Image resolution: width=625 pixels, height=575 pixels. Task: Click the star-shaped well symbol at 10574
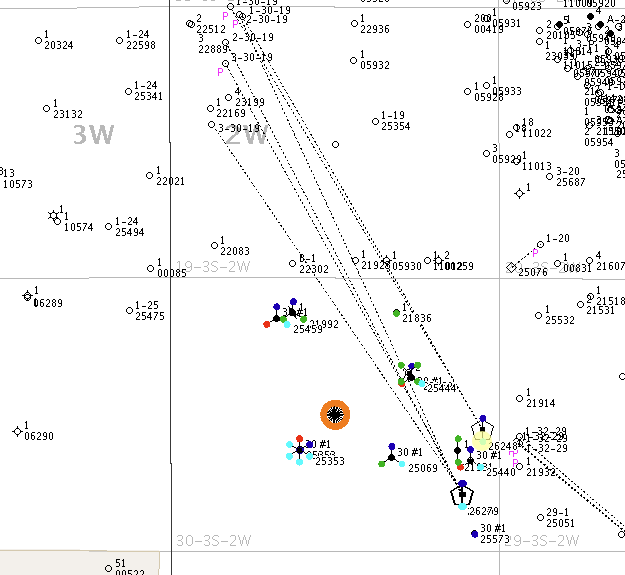pyautogui.click(x=54, y=216)
